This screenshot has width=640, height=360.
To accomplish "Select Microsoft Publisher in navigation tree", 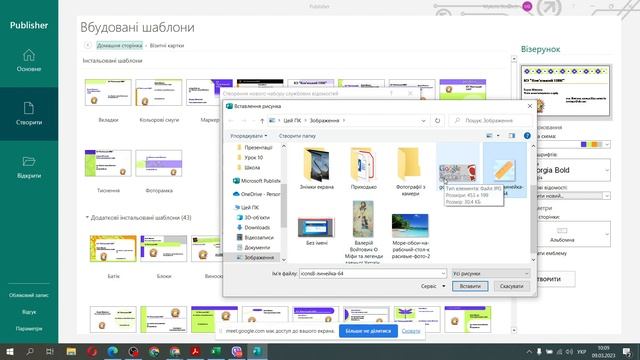I will (256, 181).
